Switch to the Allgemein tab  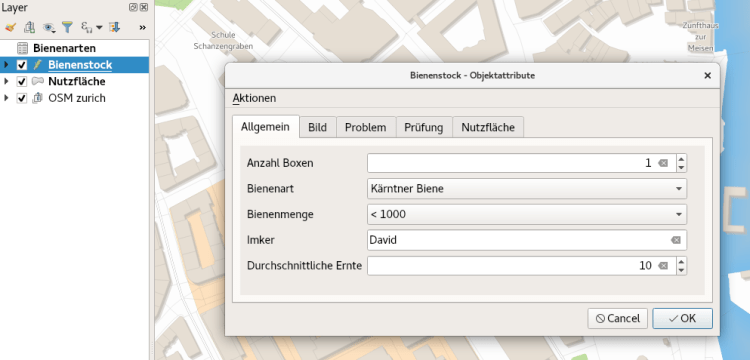(265, 127)
